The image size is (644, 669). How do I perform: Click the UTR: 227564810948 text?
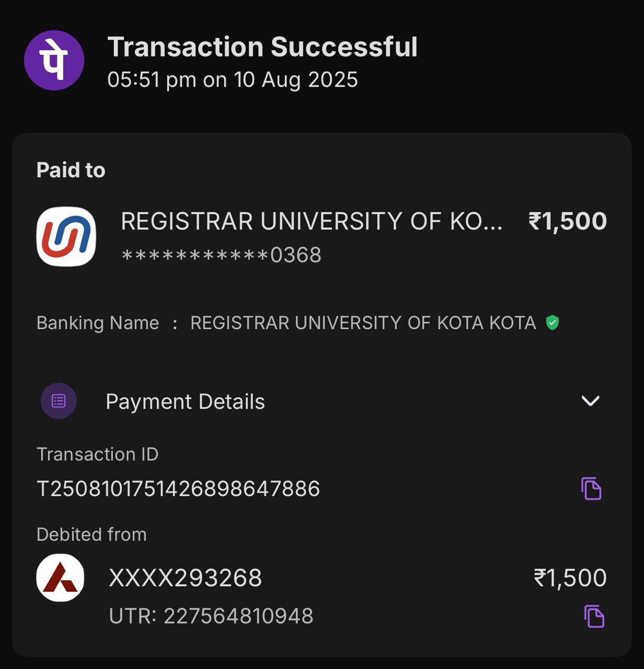tap(211, 616)
